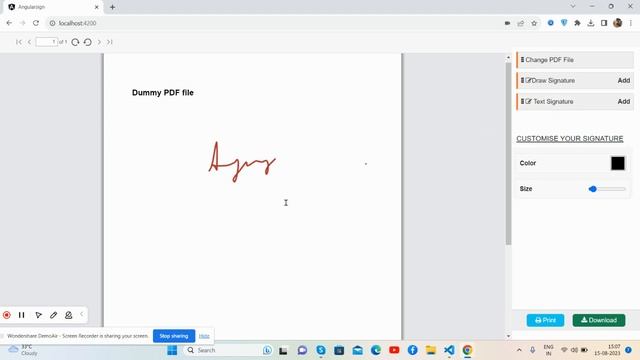Open a new browser tab
Viewport: 640px width, 360px height.
(x=112, y=7)
